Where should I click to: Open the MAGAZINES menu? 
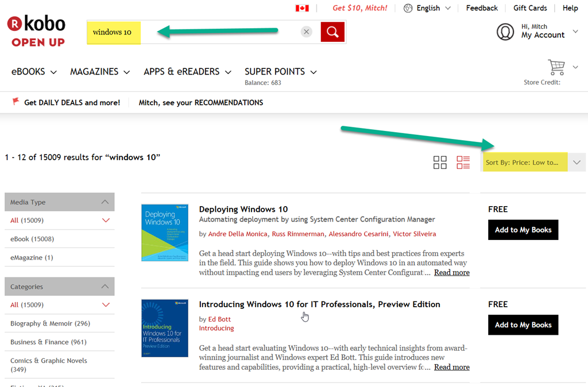[100, 72]
